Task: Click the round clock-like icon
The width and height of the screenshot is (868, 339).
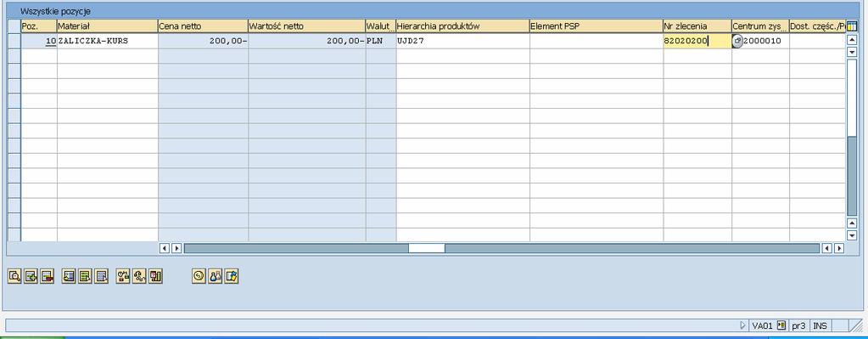Action: (199, 276)
